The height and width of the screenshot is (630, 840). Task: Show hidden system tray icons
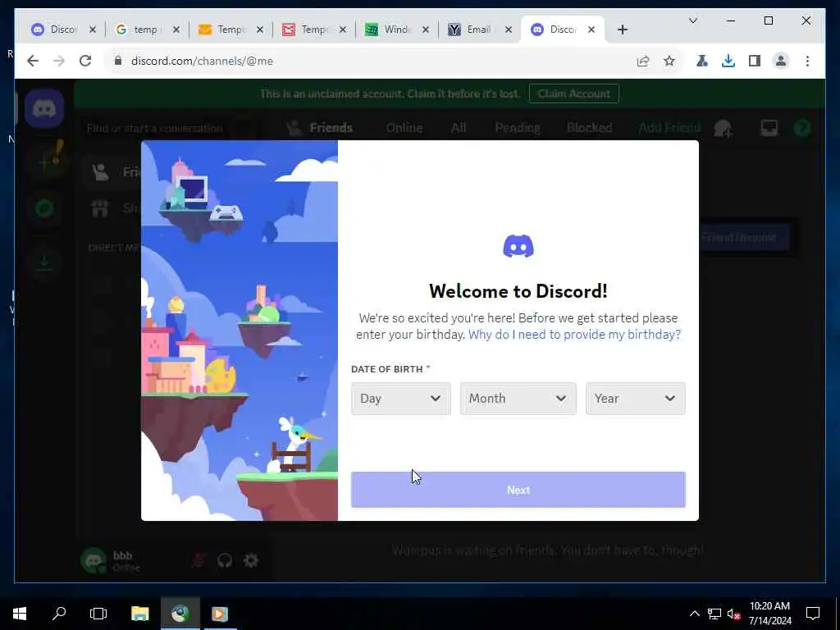(694, 614)
